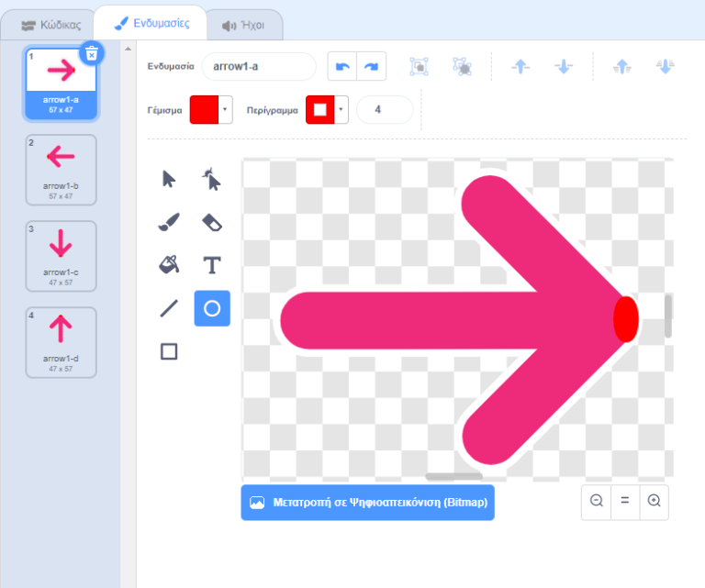Screen dimensions: 705x588
Task: Open the Γέμισμα fill color dropdown
Action: pyautogui.click(x=225, y=109)
